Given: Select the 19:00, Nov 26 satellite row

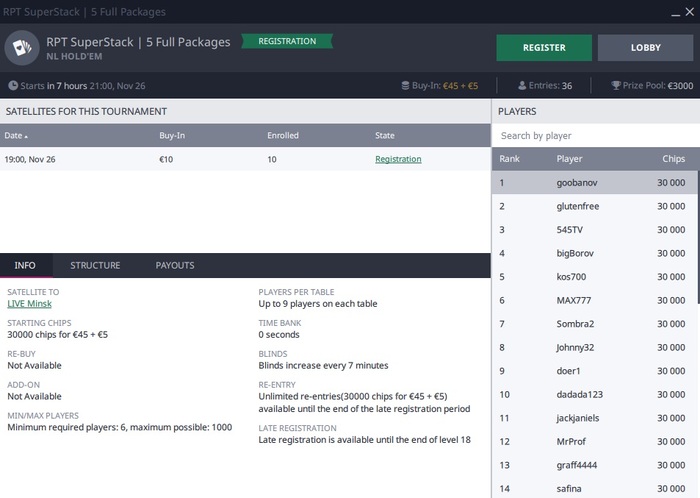Looking at the screenshot, I should (x=245, y=159).
